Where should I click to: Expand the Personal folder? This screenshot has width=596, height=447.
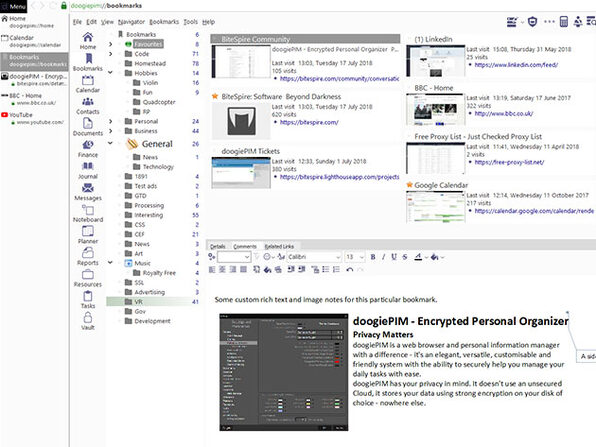coord(110,121)
